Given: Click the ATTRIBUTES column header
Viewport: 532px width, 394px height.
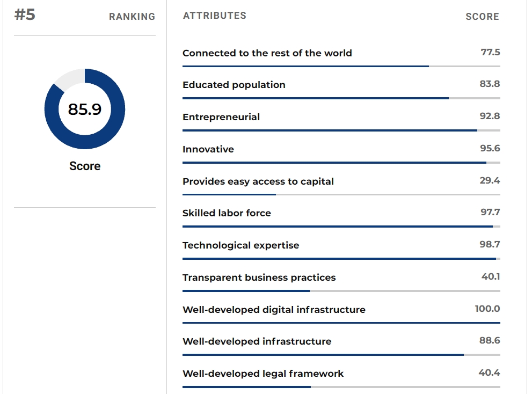Looking at the screenshot, I should (215, 16).
